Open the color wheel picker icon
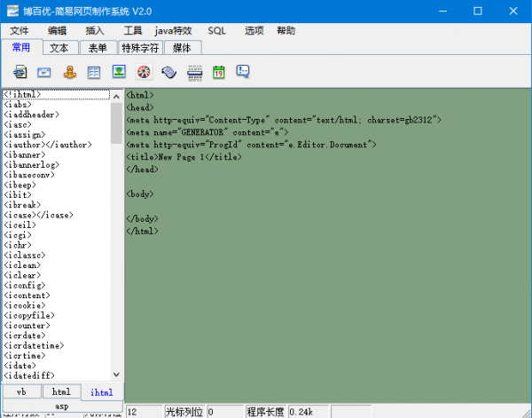Viewport: 532px width, 418px height. pyautogui.click(x=144, y=72)
